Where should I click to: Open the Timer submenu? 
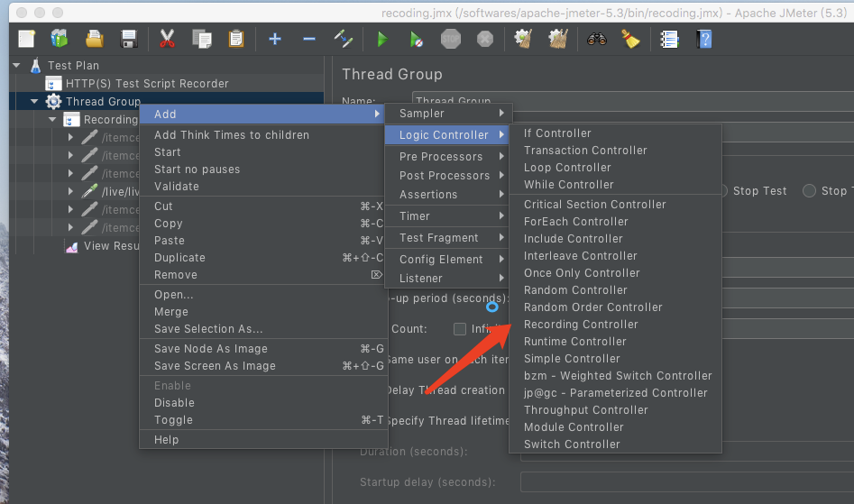446,216
